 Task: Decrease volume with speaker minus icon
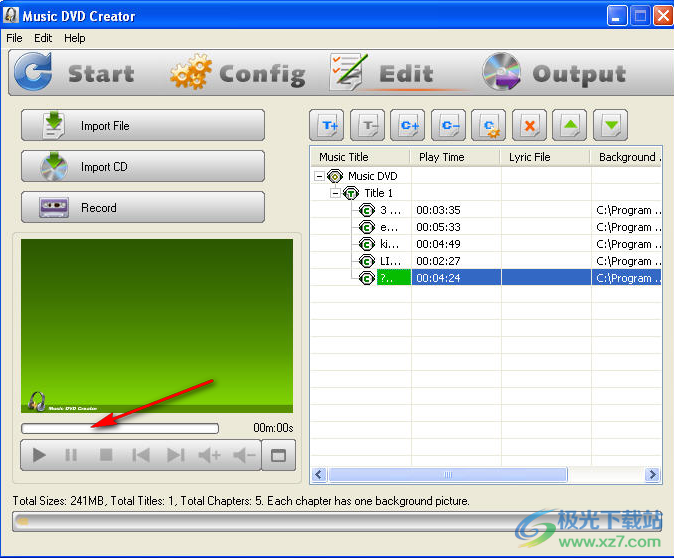point(244,455)
